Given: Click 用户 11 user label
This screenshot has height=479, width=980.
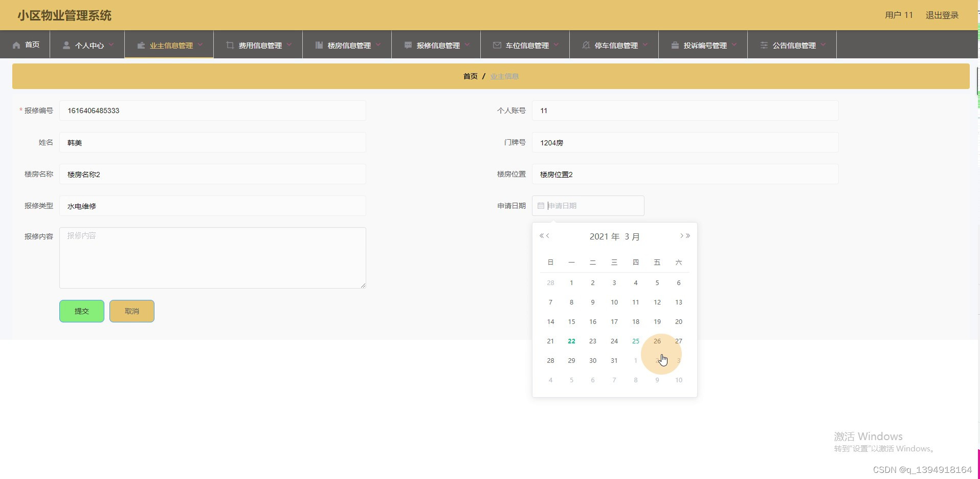Looking at the screenshot, I should (x=899, y=15).
